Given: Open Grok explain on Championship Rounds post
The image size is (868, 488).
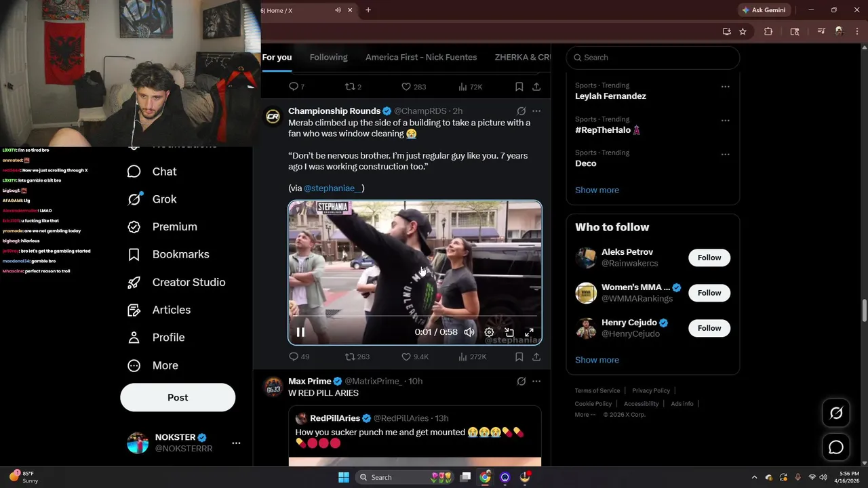Looking at the screenshot, I should pos(521,110).
